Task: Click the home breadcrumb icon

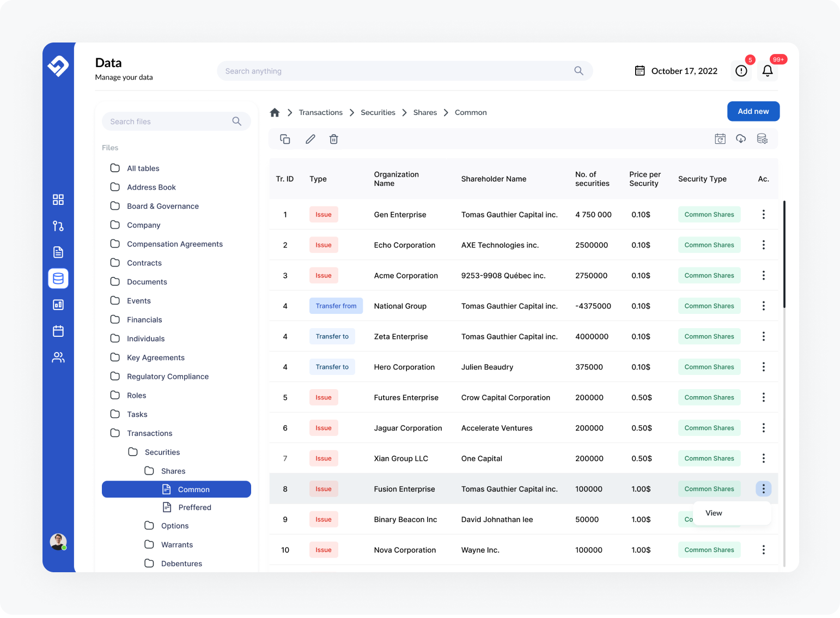Action: (275, 112)
